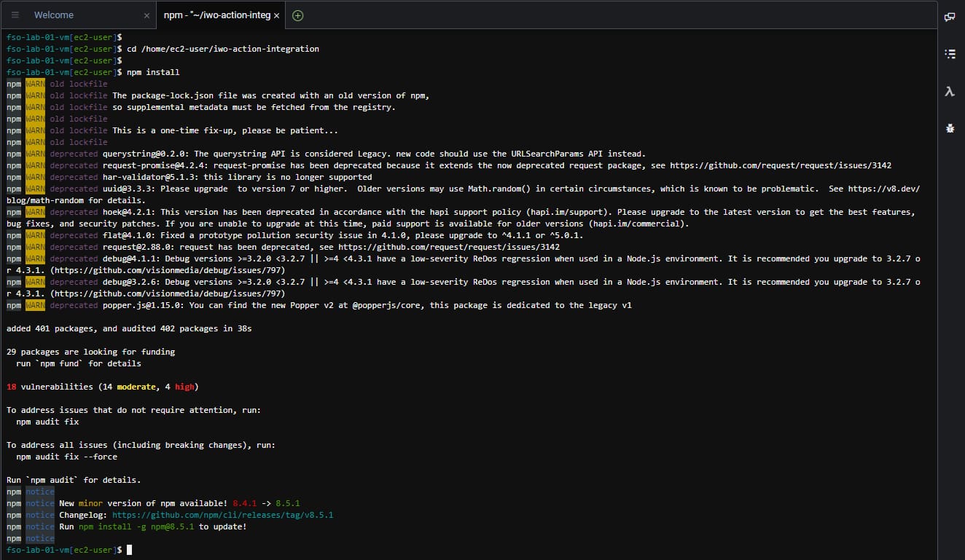Viewport: 965px width, 560px height.
Task: Open the tab list hamburger menu
Action: (x=15, y=15)
